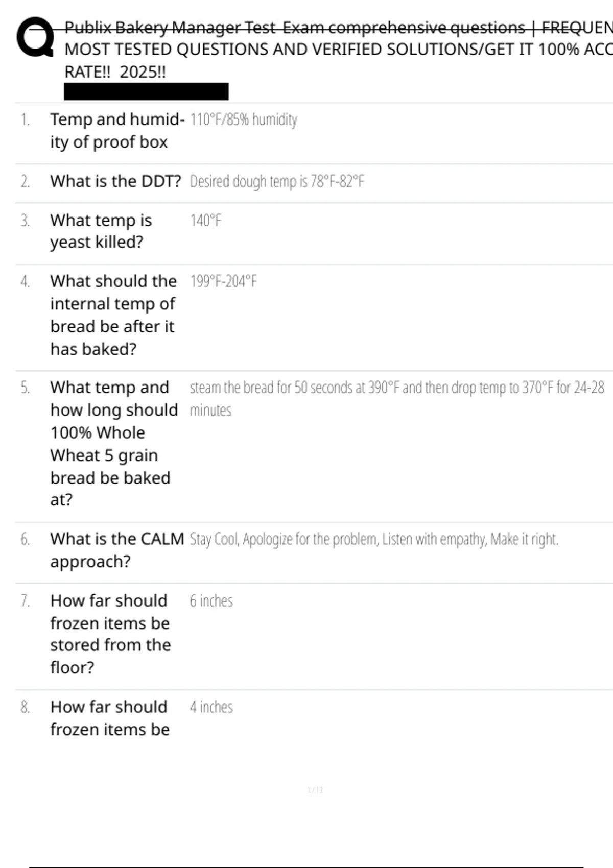613x868 pixels.
Task: Select the Whole Wheat 5 grain question
Action: click(x=113, y=443)
